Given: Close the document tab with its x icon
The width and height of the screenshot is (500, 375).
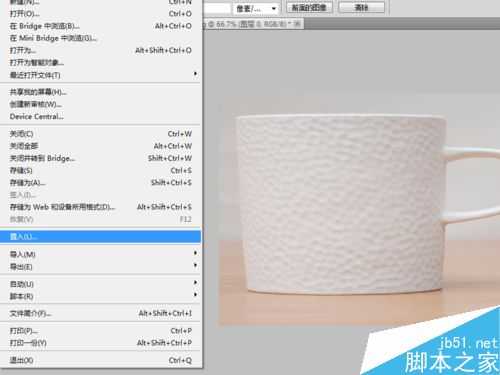Looking at the screenshot, I should point(298,24).
